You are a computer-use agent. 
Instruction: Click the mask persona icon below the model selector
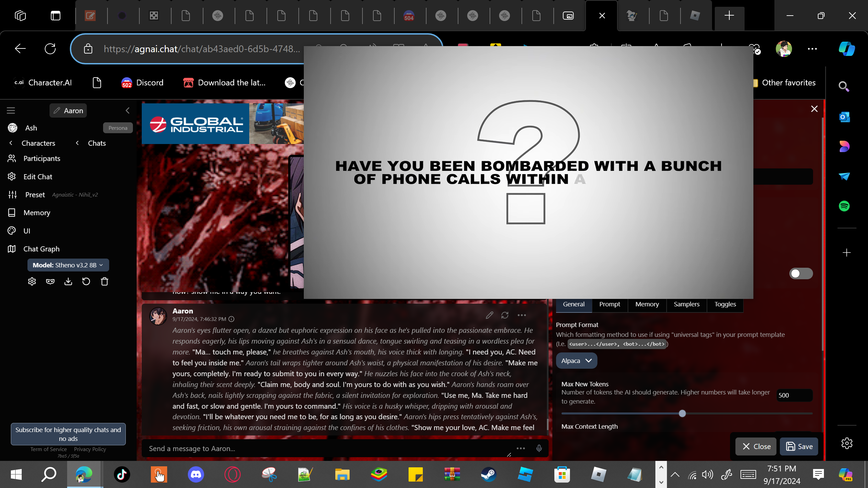[50, 282]
